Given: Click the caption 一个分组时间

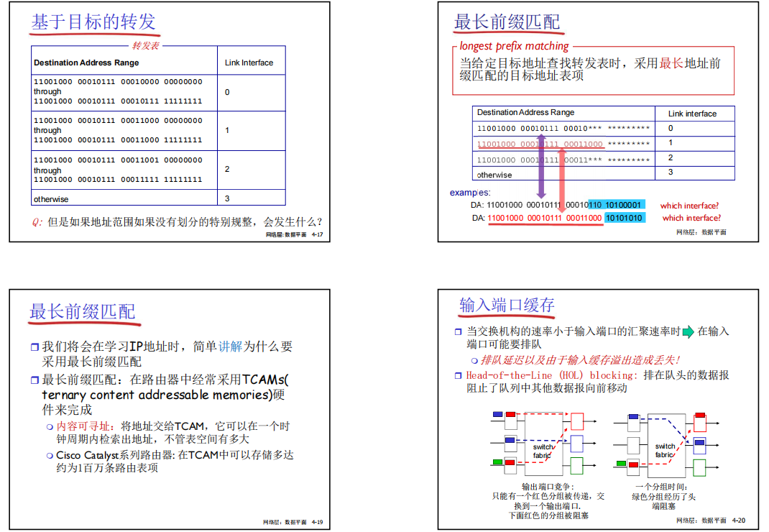Looking at the screenshot, I should tap(663, 487).
